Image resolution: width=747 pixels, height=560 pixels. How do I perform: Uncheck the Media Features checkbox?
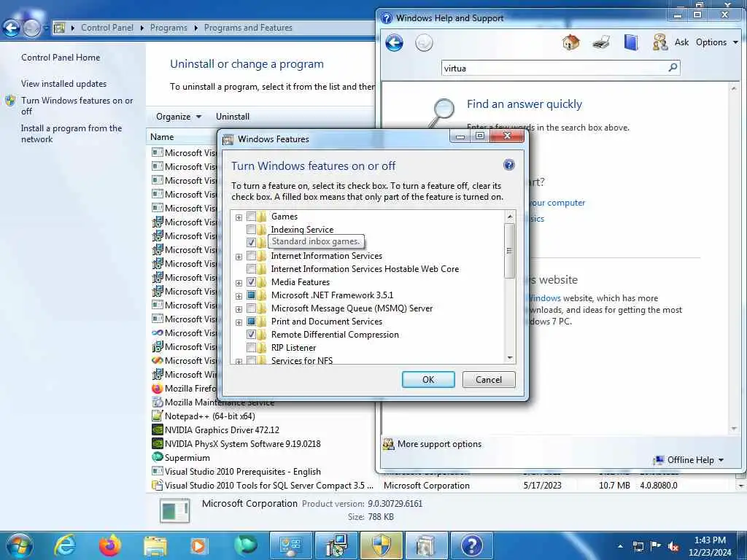point(251,282)
